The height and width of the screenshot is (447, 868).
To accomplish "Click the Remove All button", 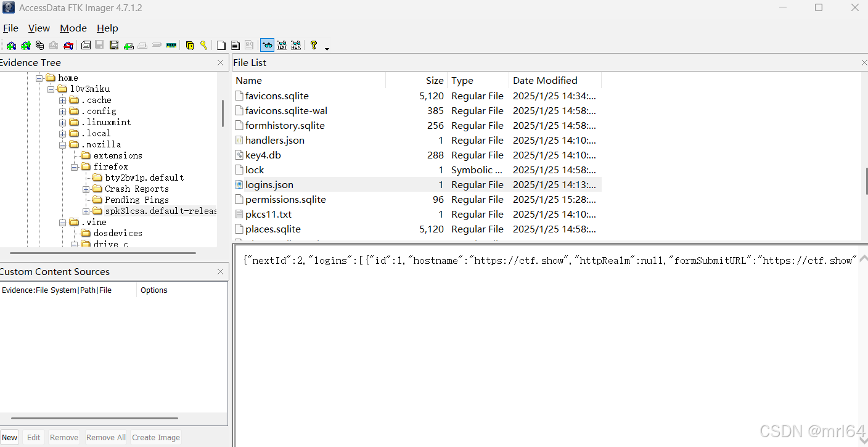I will [105, 437].
